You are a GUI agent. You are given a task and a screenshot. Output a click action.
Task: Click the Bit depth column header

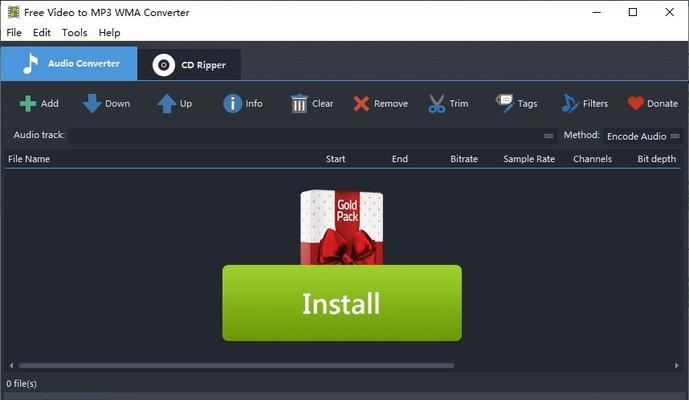pyautogui.click(x=656, y=159)
